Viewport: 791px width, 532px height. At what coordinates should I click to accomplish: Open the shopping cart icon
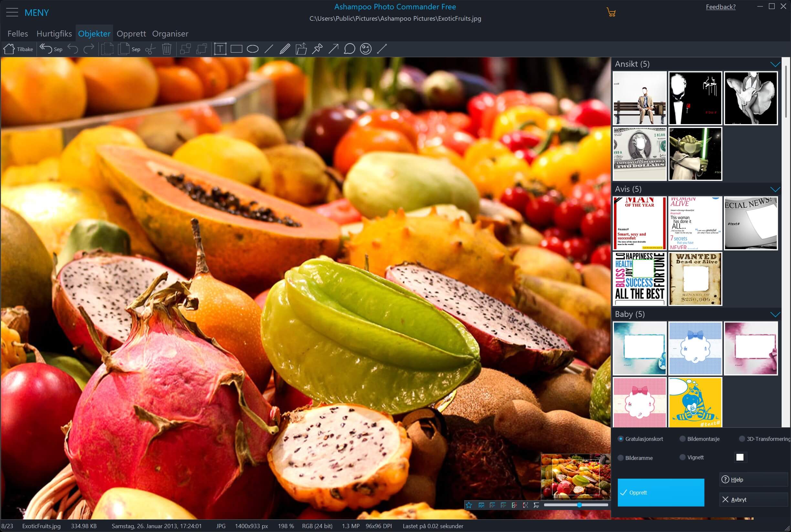point(611,13)
